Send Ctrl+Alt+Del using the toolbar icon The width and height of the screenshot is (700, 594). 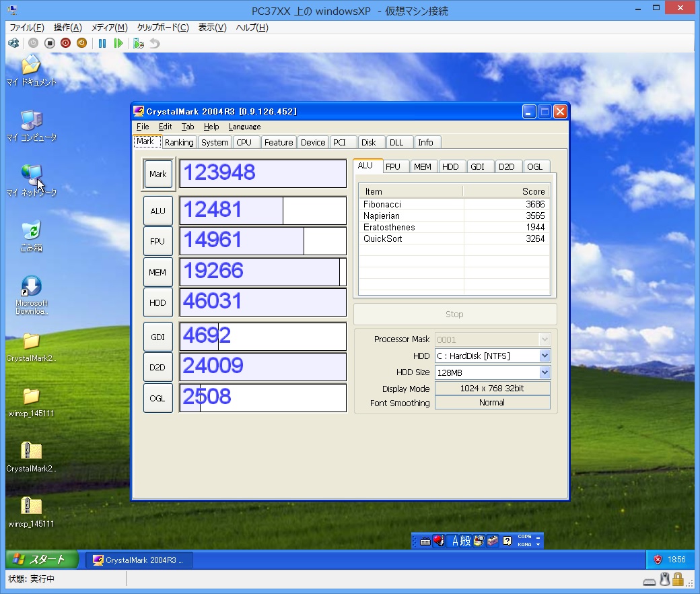click(x=13, y=43)
